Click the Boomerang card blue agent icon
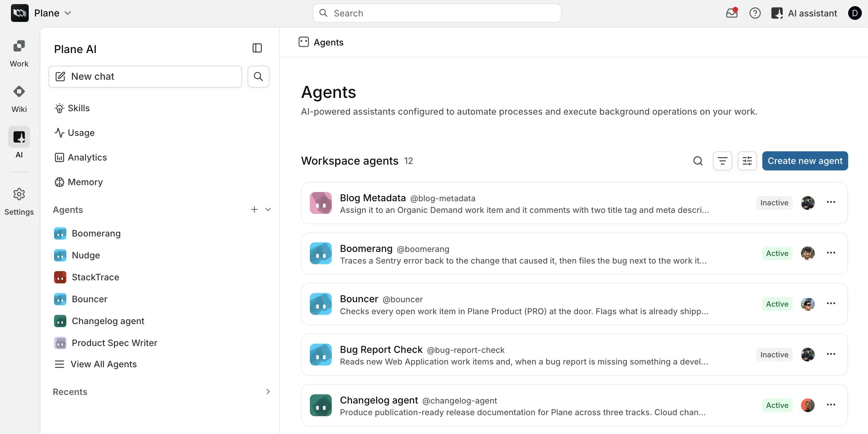Viewport: 868px width, 434px height. 320,254
